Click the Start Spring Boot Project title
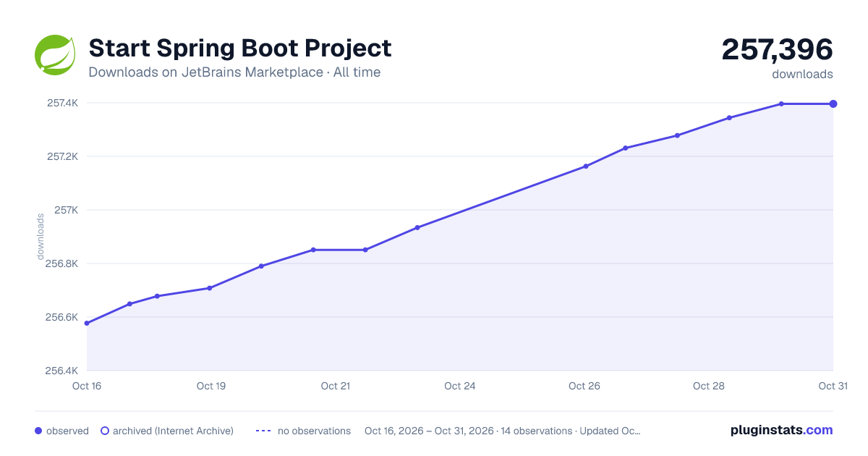Viewport: 868px width, 456px height. (x=240, y=48)
